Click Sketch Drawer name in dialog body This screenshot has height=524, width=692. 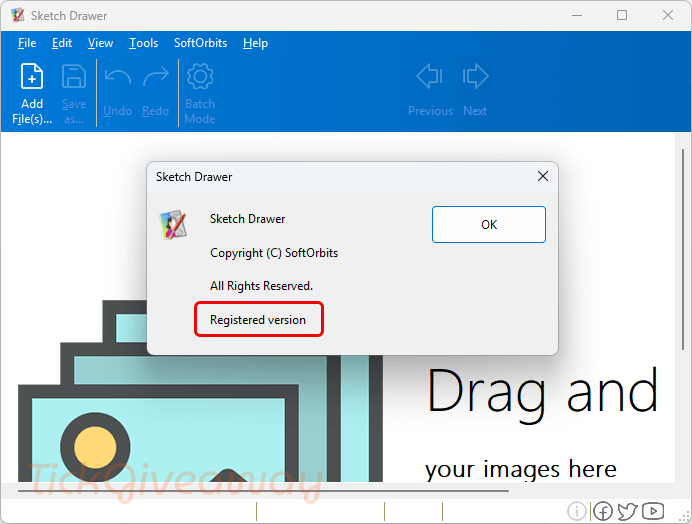click(x=248, y=219)
